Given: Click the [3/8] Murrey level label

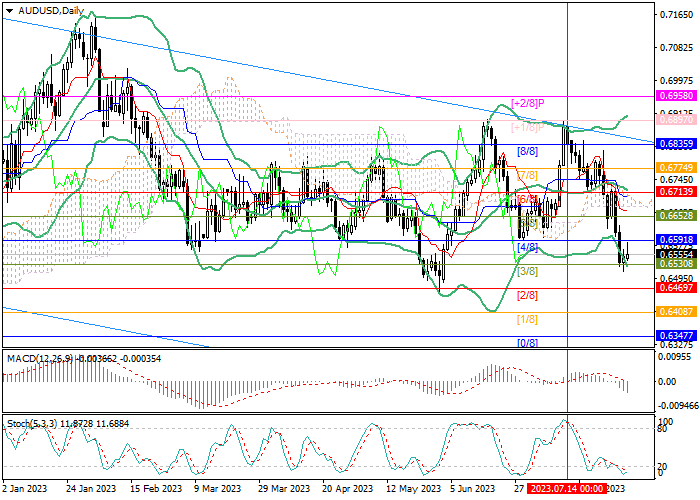Looking at the screenshot, I should click(x=527, y=271).
